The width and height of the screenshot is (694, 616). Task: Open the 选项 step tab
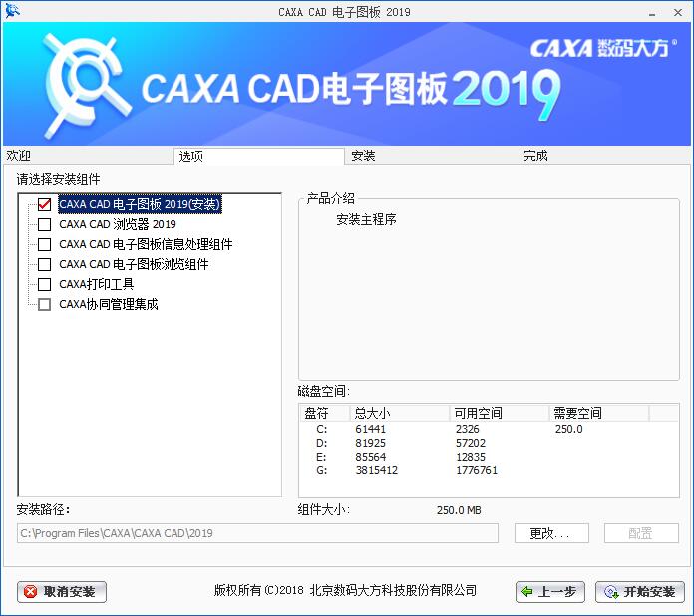click(259, 156)
